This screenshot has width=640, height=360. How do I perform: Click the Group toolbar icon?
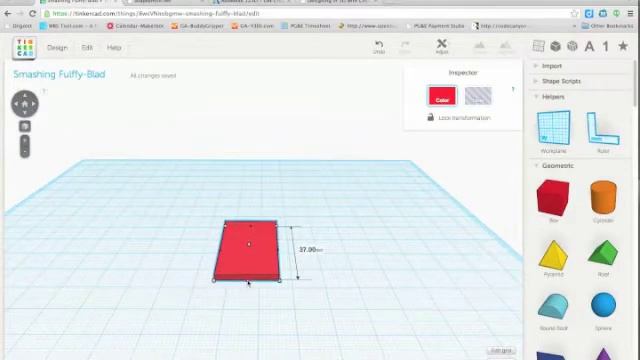click(480, 47)
